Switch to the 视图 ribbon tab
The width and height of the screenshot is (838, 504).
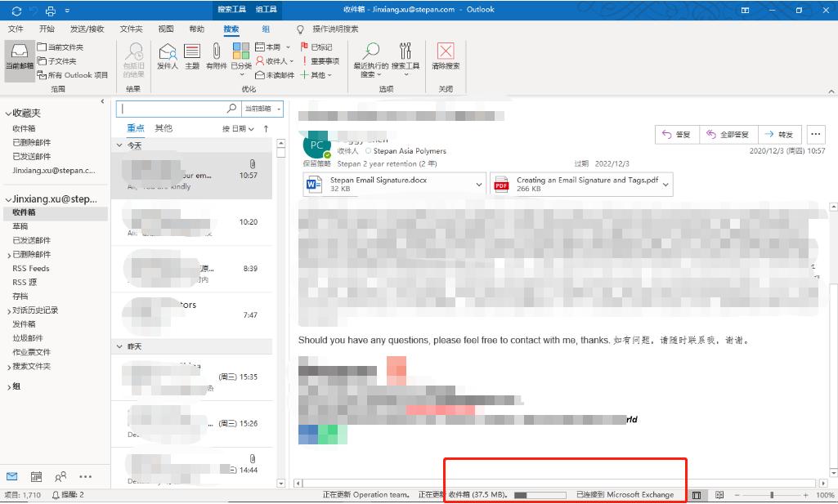point(165,29)
